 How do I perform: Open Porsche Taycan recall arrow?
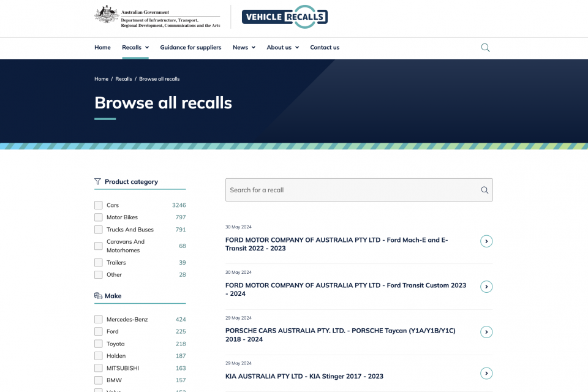(486, 332)
